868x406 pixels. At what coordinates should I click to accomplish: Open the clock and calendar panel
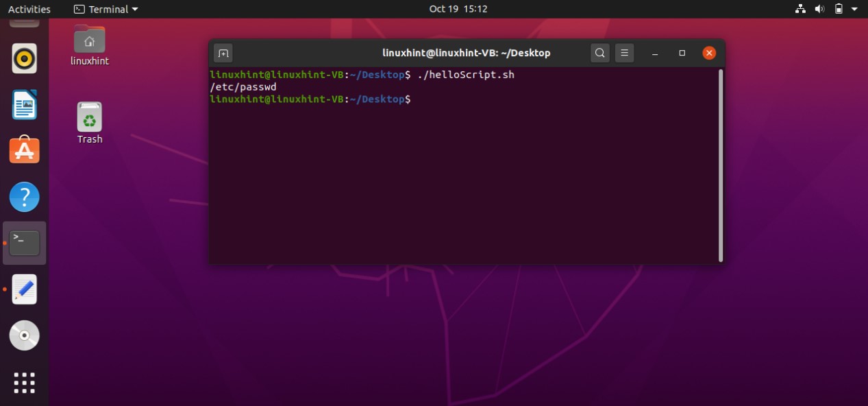pos(458,9)
